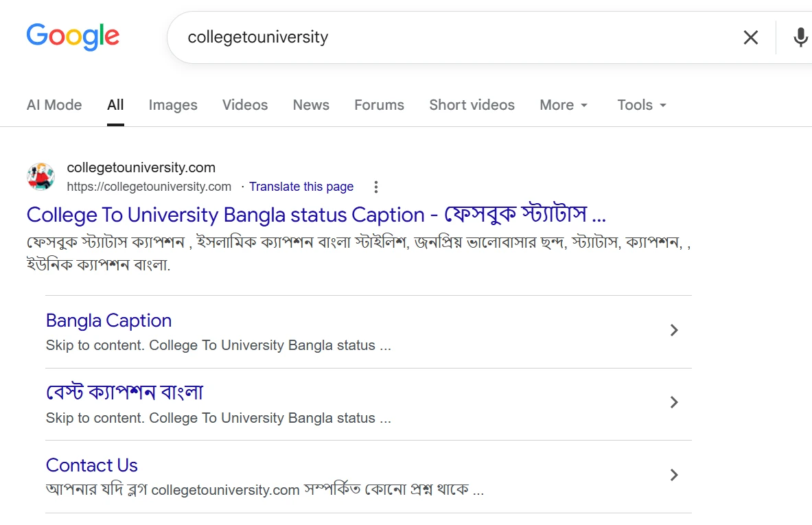
Task: Switch to the Images tab
Action: click(173, 105)
